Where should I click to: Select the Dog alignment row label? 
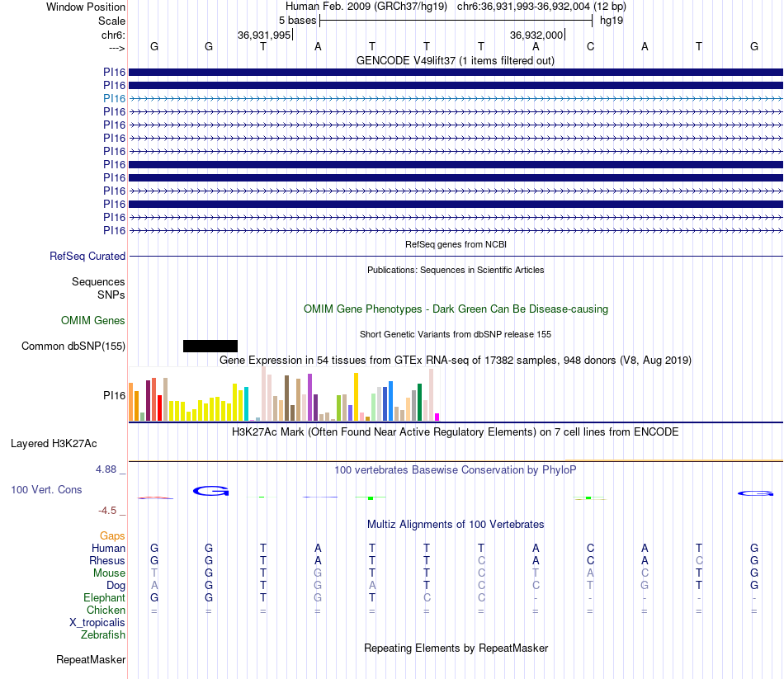[116, 586]
